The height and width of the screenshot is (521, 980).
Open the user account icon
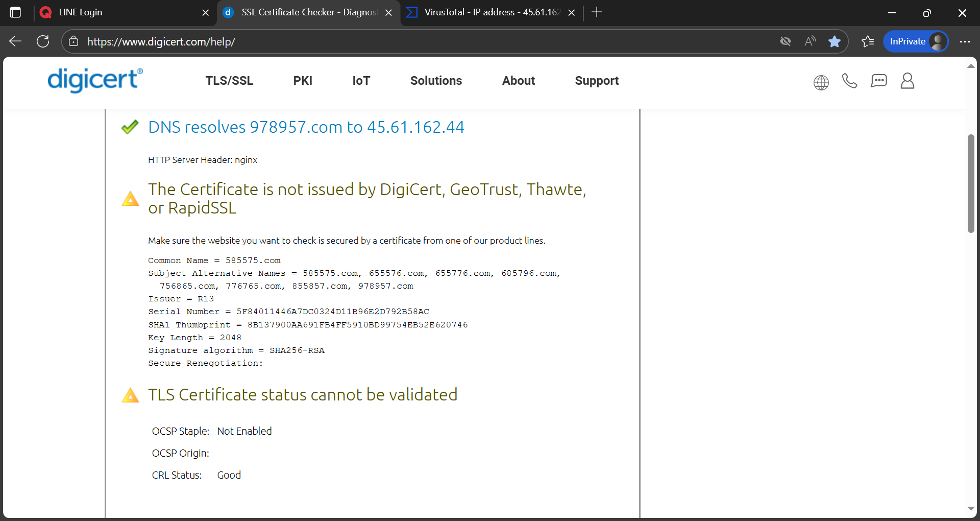point(908,81)
